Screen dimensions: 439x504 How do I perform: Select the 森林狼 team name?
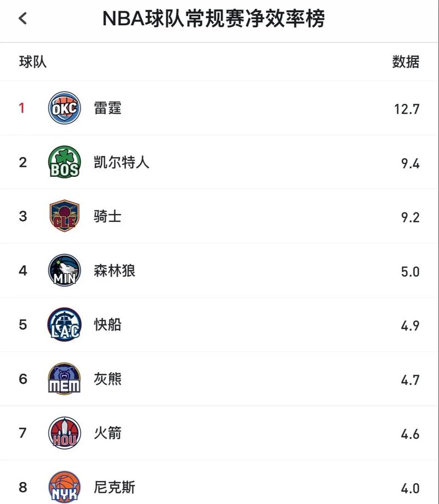[x=114, y=271]
